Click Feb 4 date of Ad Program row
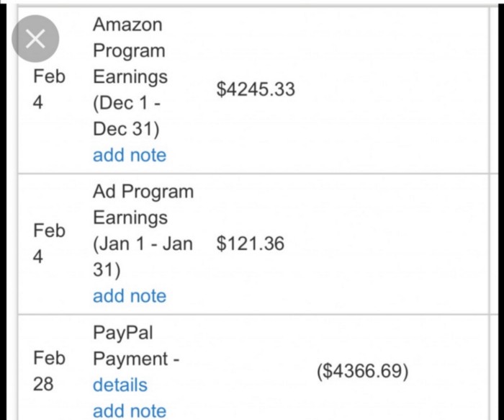The height and width of the screenshot is (420, 504). tap(49, 243)
